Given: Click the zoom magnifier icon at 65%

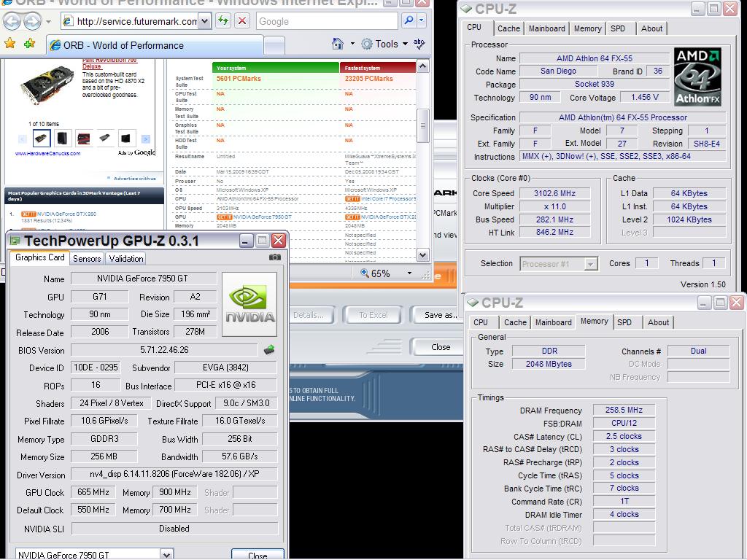Looking at the screenshot, I should (x=365, y=273).
